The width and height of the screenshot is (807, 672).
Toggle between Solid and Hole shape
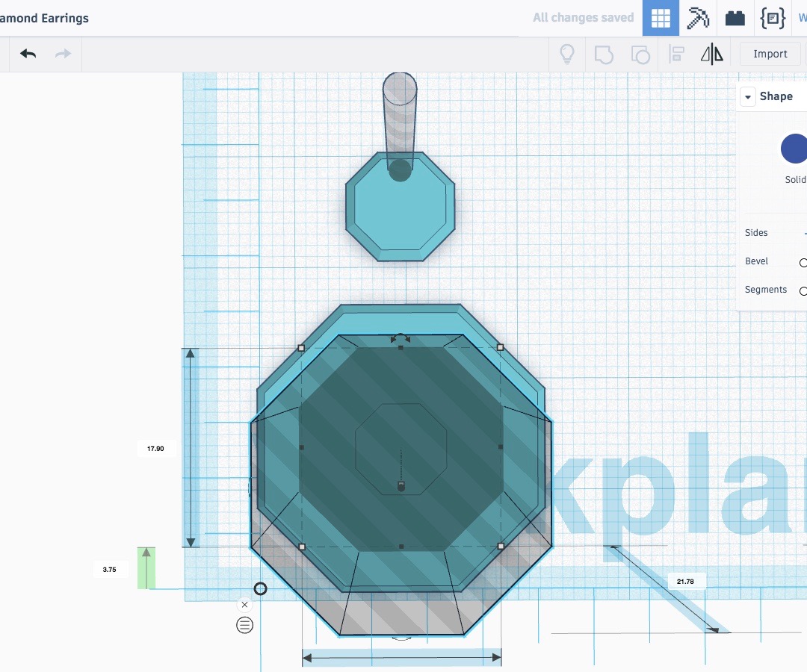coord(795,179)
